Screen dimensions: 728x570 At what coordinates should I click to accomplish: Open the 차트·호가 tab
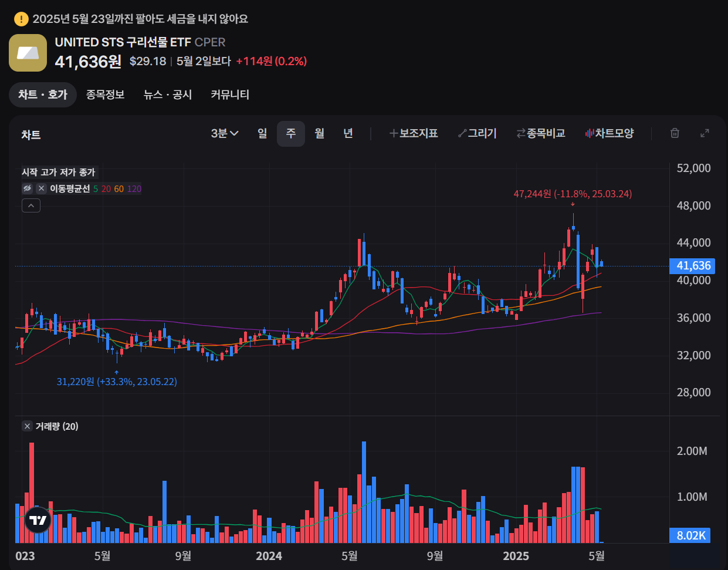click(x=43, y=95)
